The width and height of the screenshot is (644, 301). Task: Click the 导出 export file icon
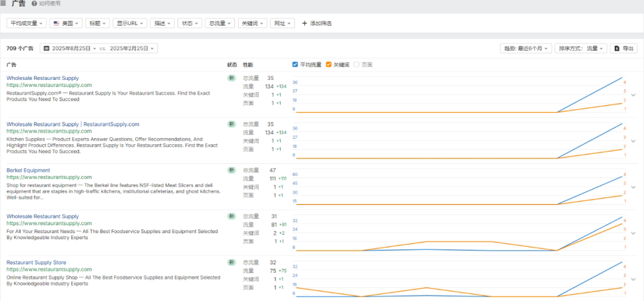point(617,48)
